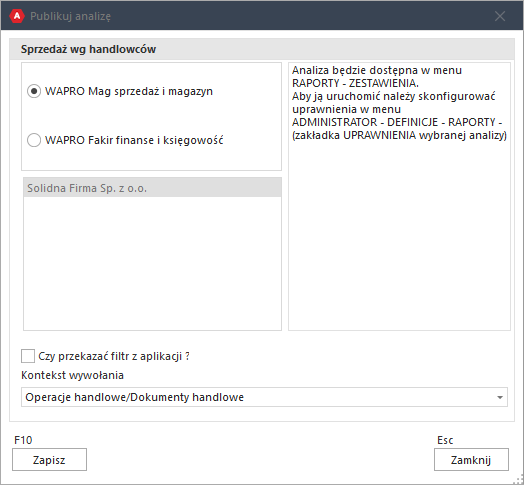Open the Kontekst wywołania dropdown arrow
The width and height of the screenshot is (524, 485).
point(500,397)
